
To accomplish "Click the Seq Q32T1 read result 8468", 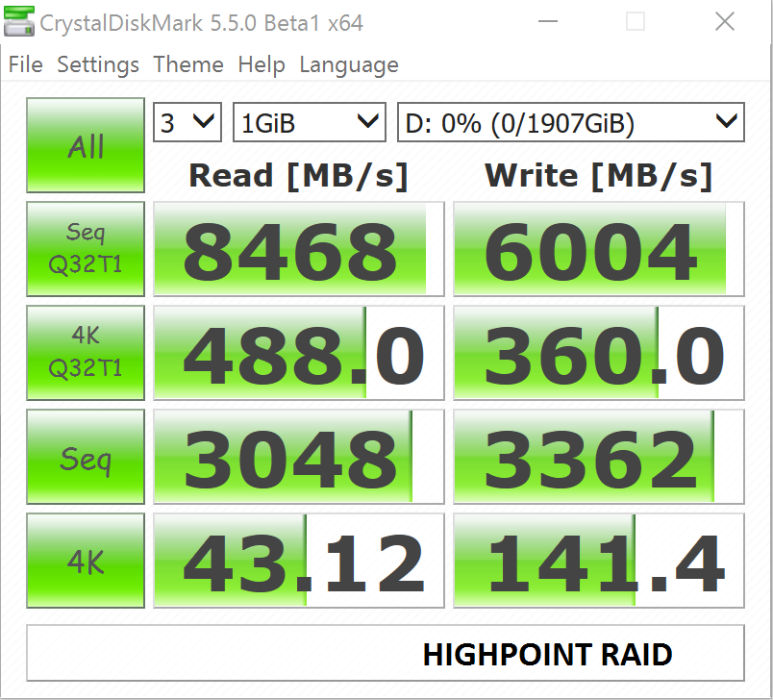I will pos(299,249).
